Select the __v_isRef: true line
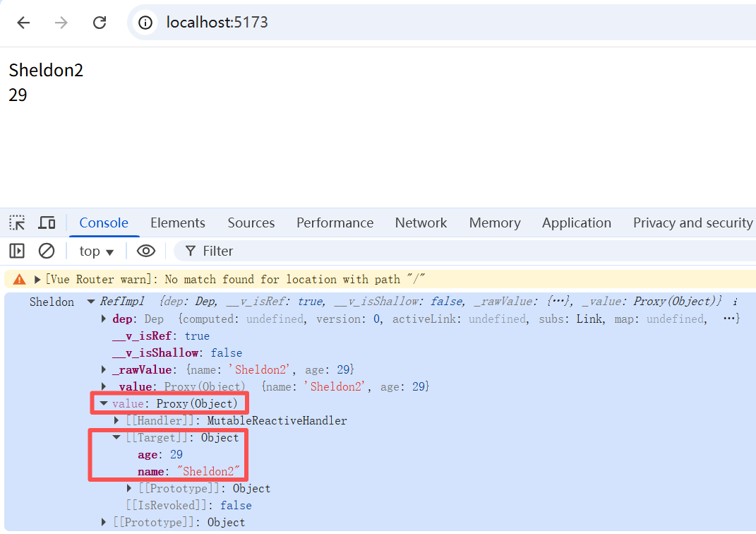The image size is (756, 534). click(x=161, y=336)
